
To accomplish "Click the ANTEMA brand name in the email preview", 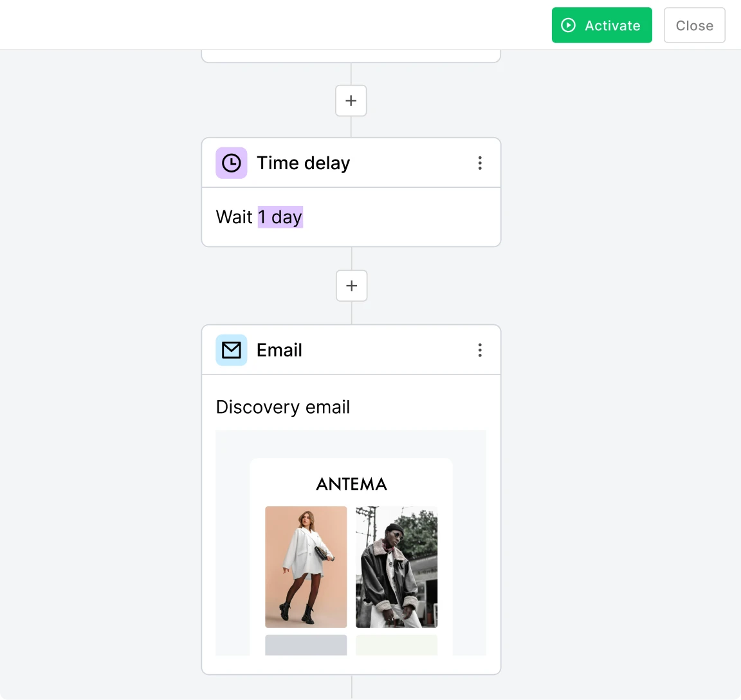I will (351, 484).
